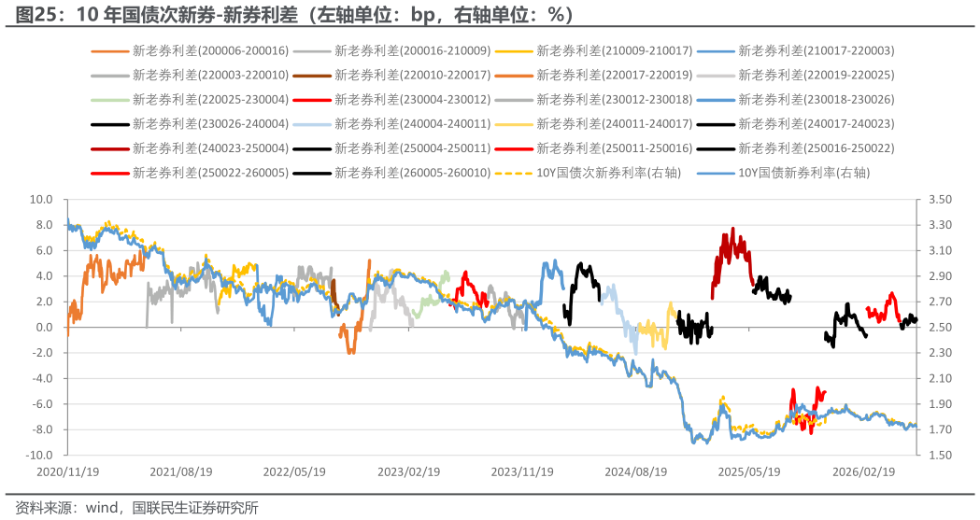Select legend entry 新老券利差(220010-220017)

click(391, 76)
